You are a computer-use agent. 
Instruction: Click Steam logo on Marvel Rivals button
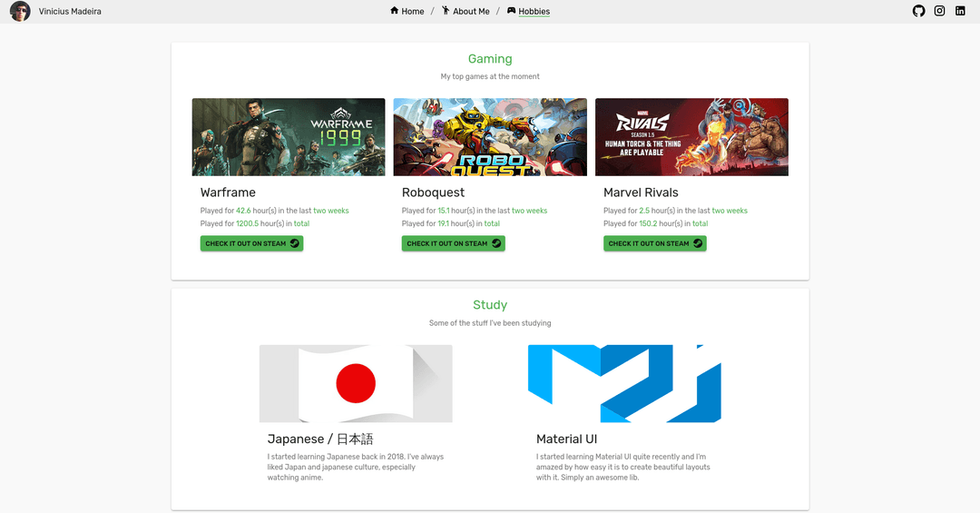[698, 243]
